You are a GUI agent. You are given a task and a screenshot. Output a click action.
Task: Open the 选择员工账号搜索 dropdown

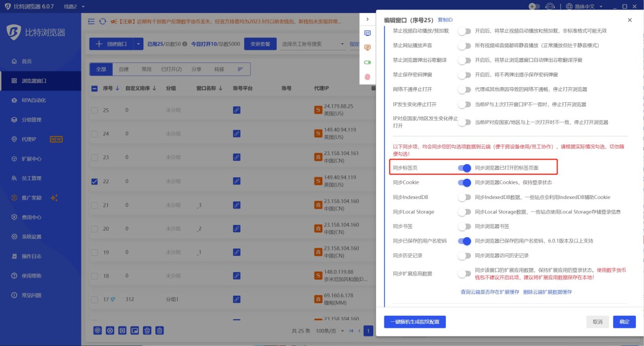(312, 44)
